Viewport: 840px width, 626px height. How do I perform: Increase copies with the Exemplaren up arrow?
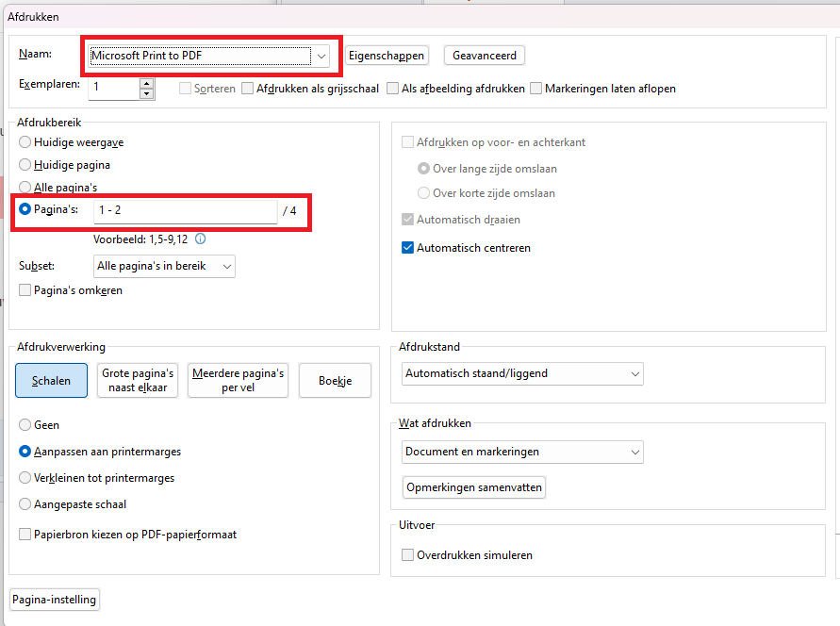(146, 83)
